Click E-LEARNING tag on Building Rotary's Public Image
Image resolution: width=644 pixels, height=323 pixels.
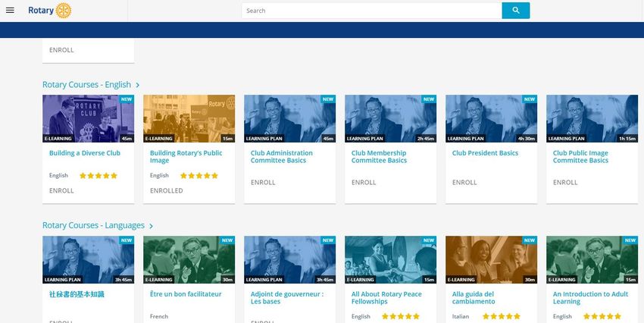(158, 139)
